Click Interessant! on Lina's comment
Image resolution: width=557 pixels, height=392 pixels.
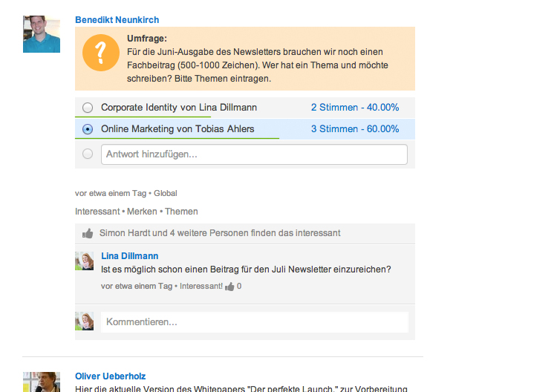coord(201,286)
